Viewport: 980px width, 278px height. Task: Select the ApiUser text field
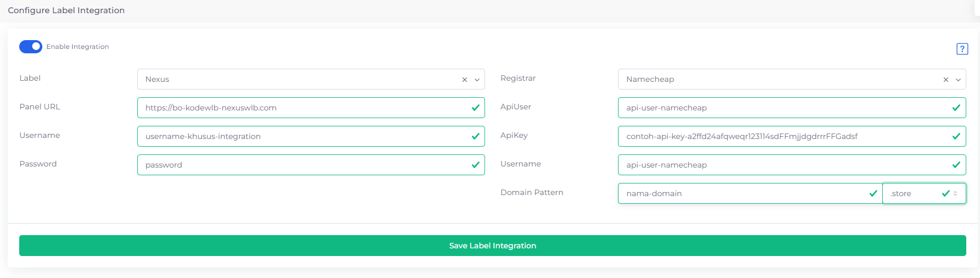(783, 108)
